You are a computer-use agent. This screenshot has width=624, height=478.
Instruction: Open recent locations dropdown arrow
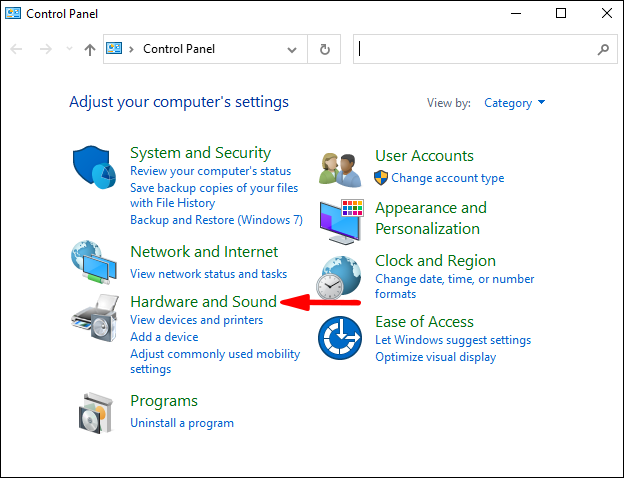pos(68,49)
